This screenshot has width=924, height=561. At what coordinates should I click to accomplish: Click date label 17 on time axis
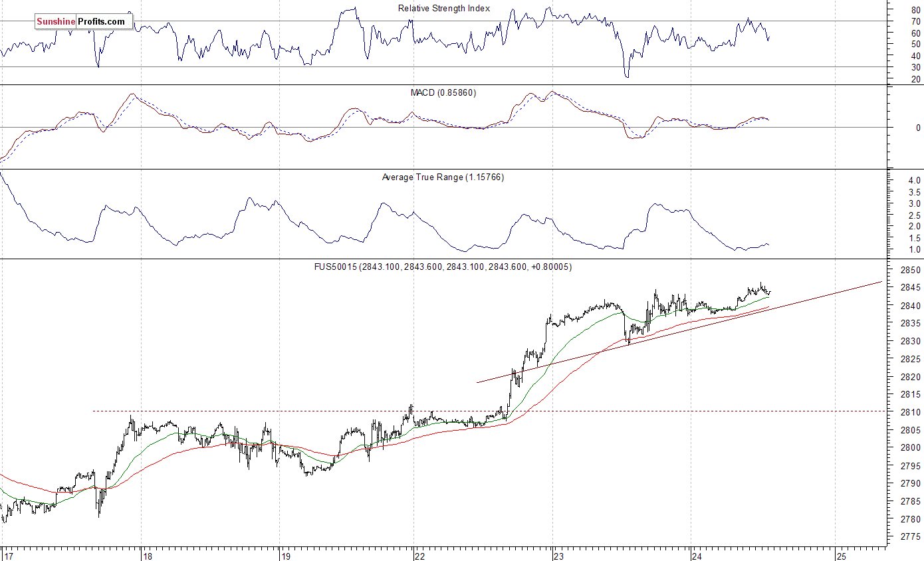(x=7, y=556)
